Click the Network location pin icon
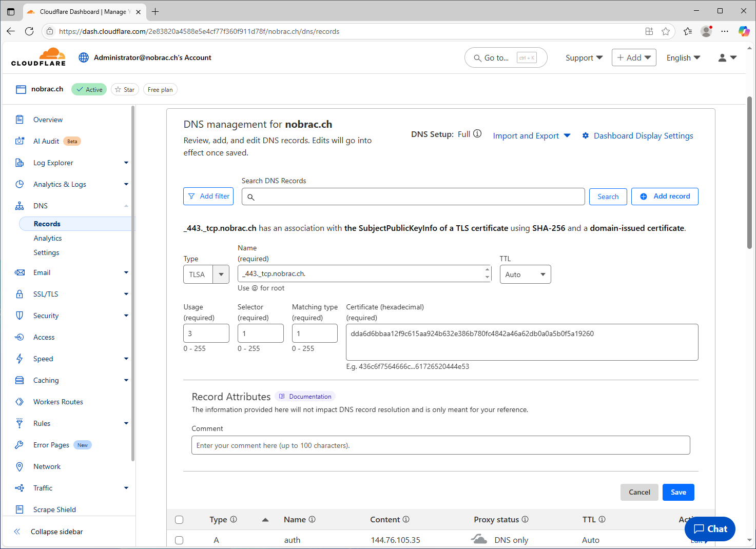The image size is (756, 549). pyautogui.click(x=20, y=466)
